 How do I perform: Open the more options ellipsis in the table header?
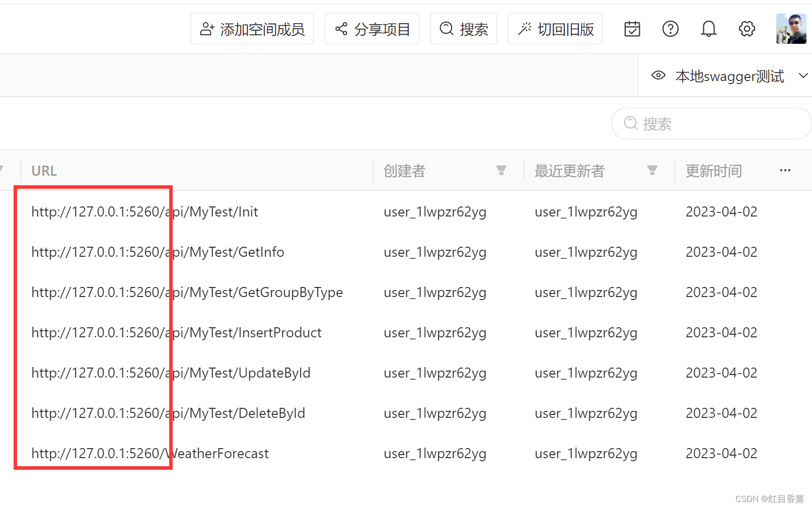[785, 171]
